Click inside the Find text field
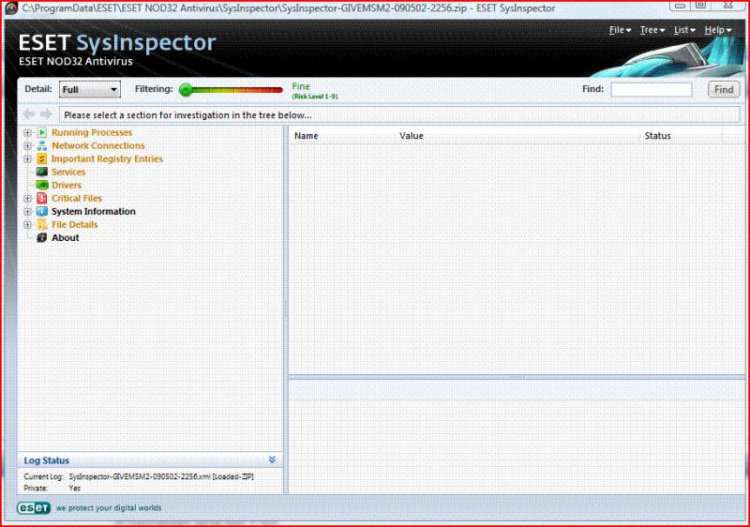The image size is (750, 527). pos(651,89)
